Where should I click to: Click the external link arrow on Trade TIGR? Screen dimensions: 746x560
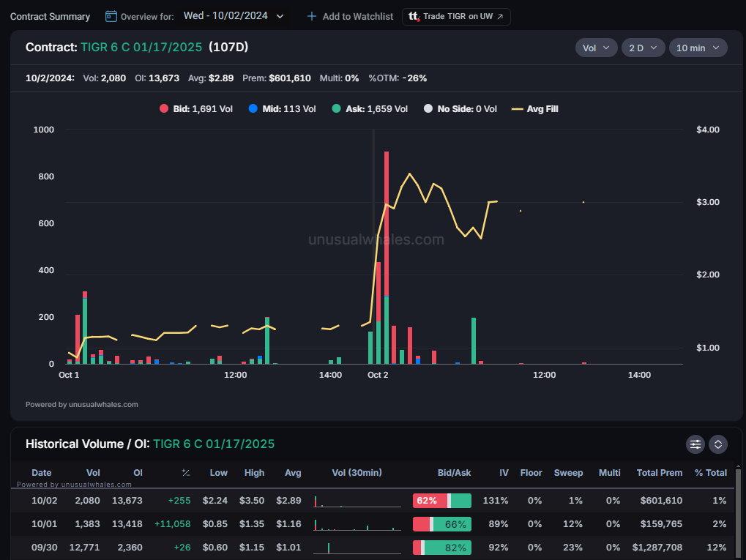pyautogui.click(x=500, y=17)
